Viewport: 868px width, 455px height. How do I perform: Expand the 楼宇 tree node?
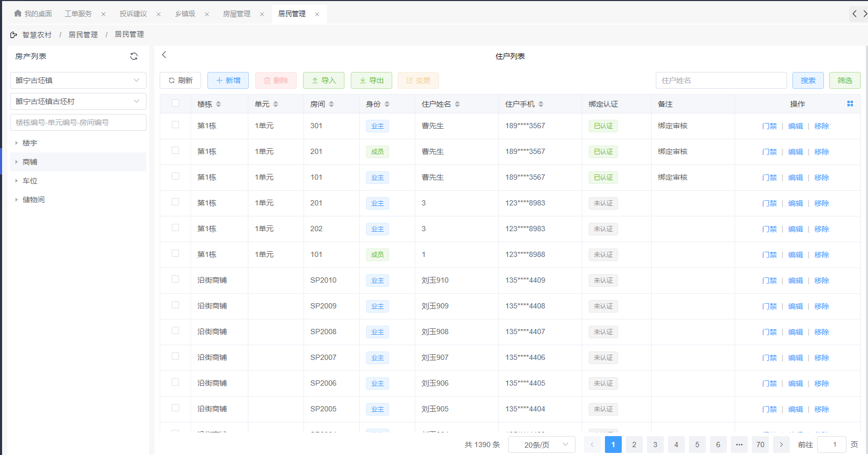click(x=17, y=143)
